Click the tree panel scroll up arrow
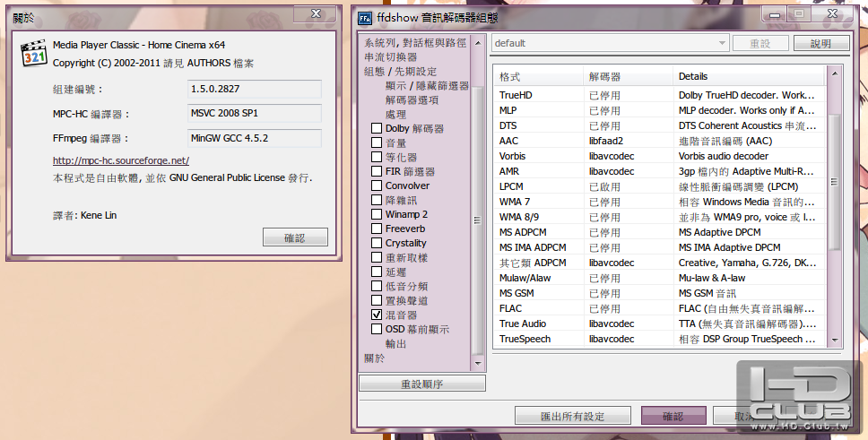Screen dimensions: 868x440 pyautogui.click(x=478, y=43)
